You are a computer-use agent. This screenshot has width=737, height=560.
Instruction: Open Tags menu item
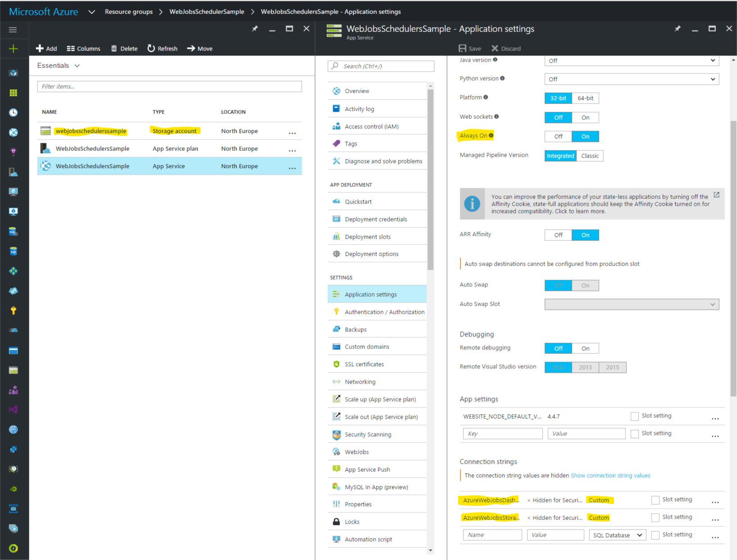click(377, 144)
